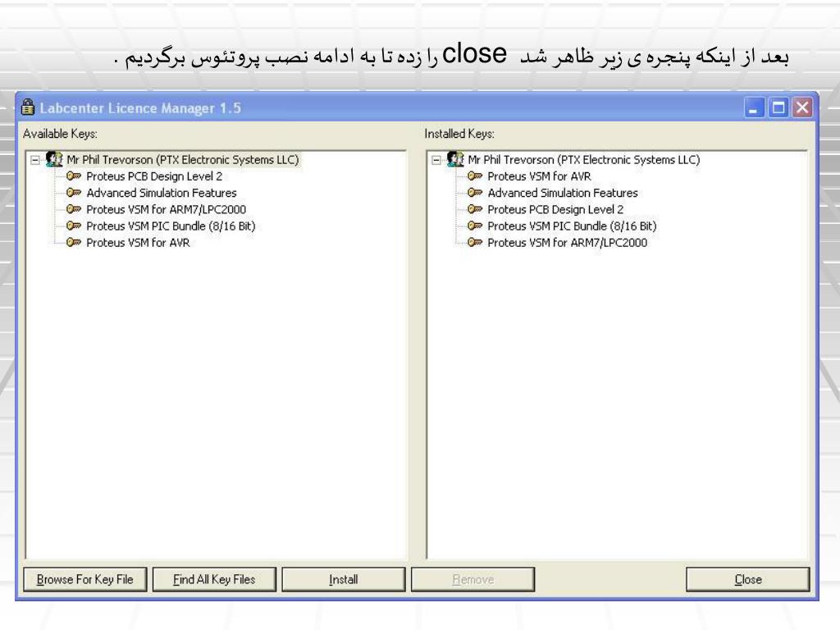Click key icon beside installed Proteus VSM PIC Bundle

pyautogui.click(x=475, y=226)
